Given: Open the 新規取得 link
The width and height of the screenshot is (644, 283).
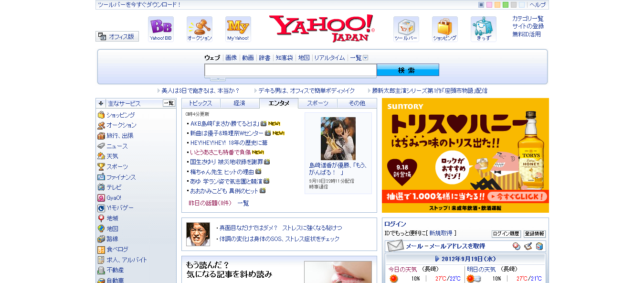Looking at the screenshot, I should click(441, 233).
